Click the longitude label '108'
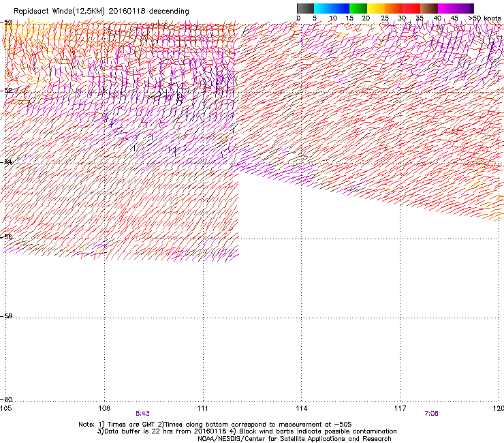This screenshot has height=443, width=504. point(104,408)
